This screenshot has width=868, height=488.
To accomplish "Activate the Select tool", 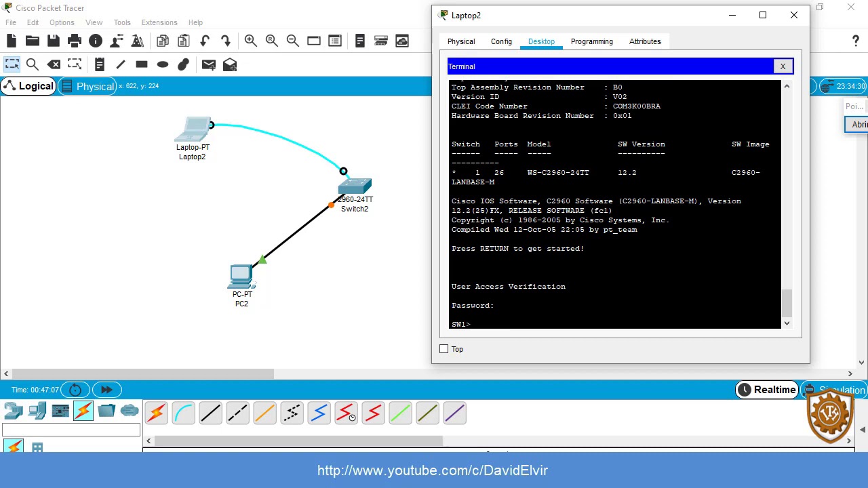I will coord(12,64).
